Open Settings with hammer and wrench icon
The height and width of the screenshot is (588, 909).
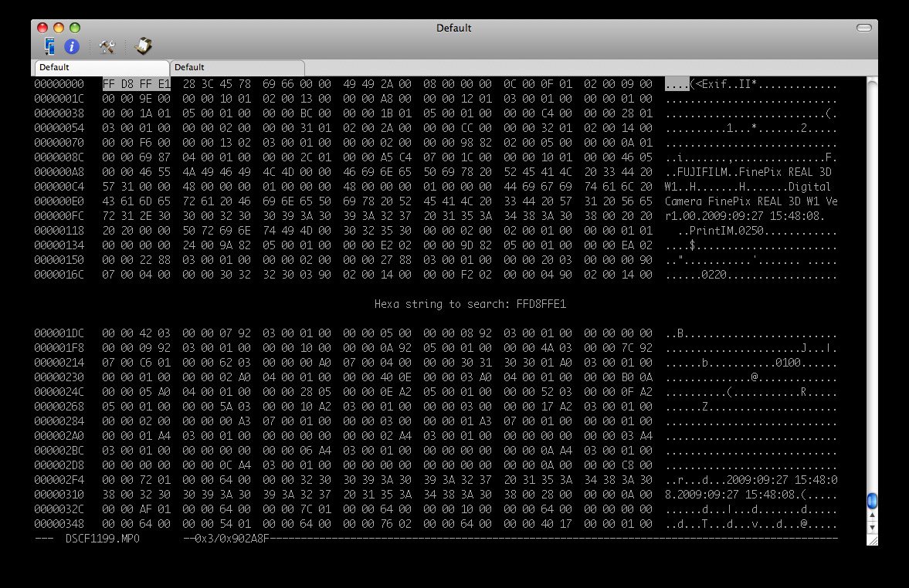click(107, 46)
